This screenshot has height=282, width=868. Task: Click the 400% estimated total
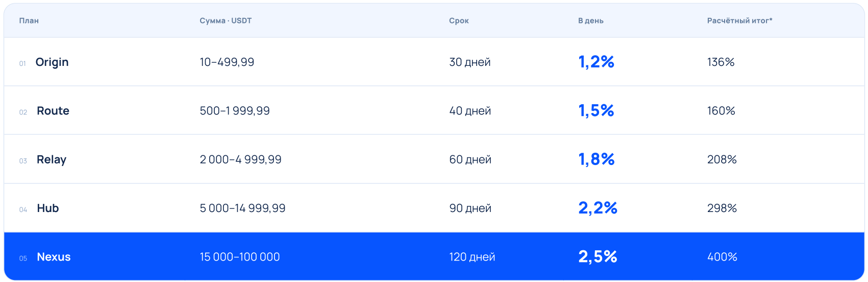coord(722,257)
